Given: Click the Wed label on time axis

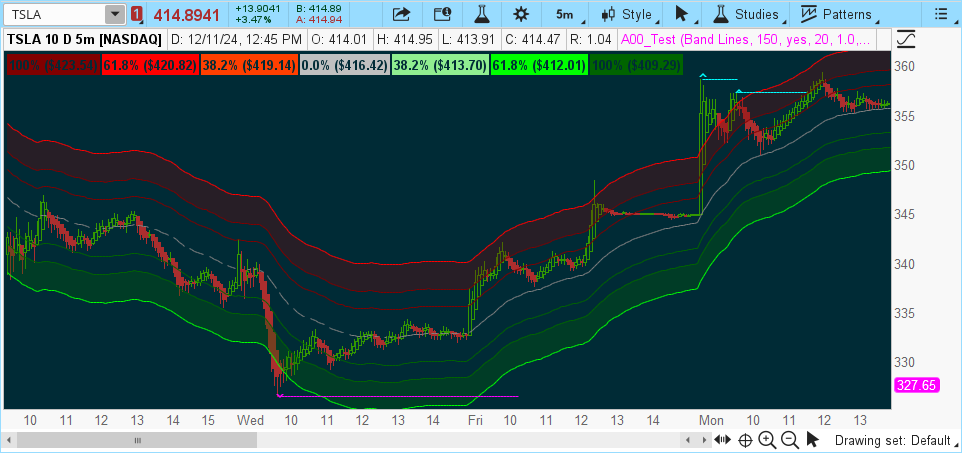Looking at the screenshot, I should (x=250, y=420).
